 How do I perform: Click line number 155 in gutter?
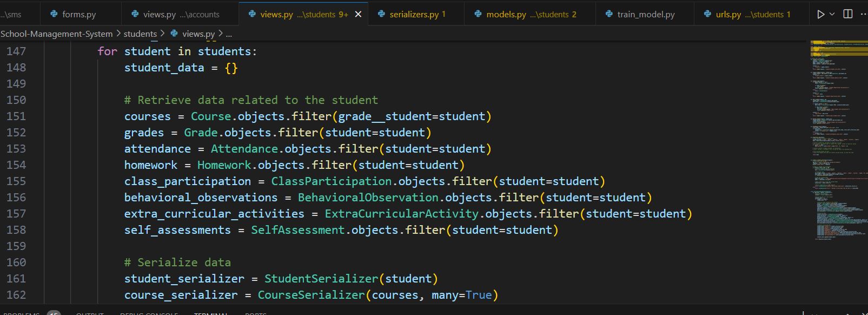point(16,181)
